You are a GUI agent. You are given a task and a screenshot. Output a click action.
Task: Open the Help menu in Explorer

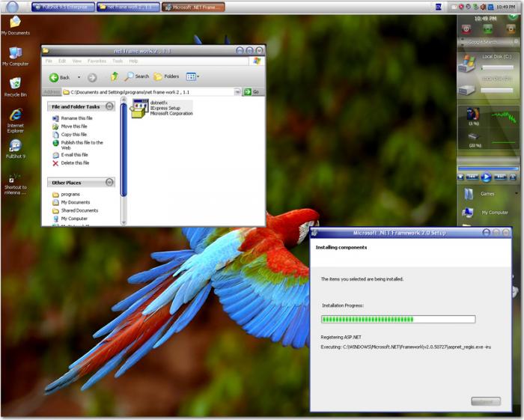coord(133,61)
